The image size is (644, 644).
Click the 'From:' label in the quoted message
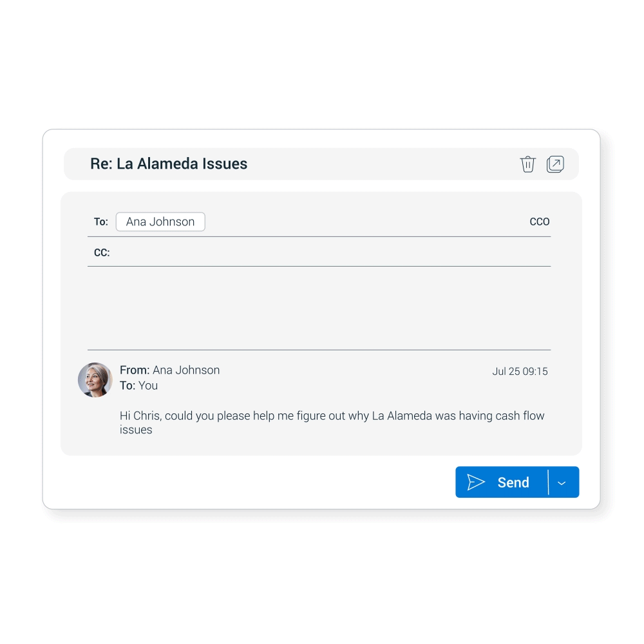pos(135,370)
